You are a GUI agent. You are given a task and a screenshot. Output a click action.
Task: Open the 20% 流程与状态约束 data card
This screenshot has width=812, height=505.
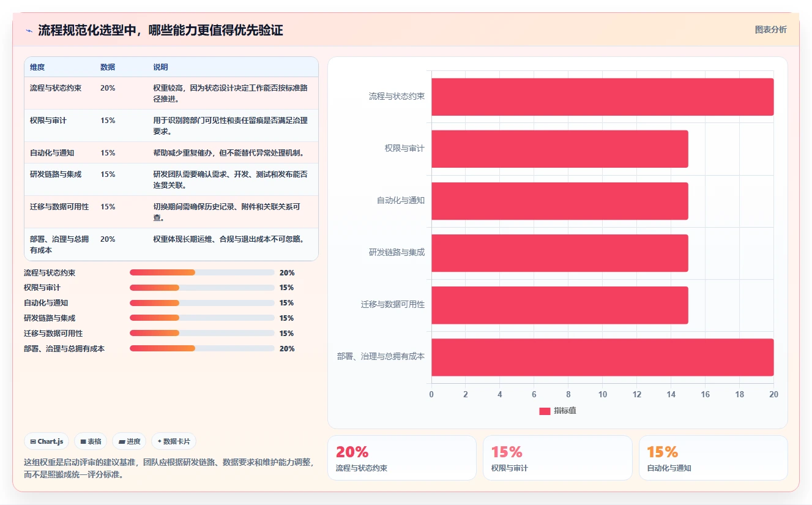pyautogui.click(x=402, y=458)
